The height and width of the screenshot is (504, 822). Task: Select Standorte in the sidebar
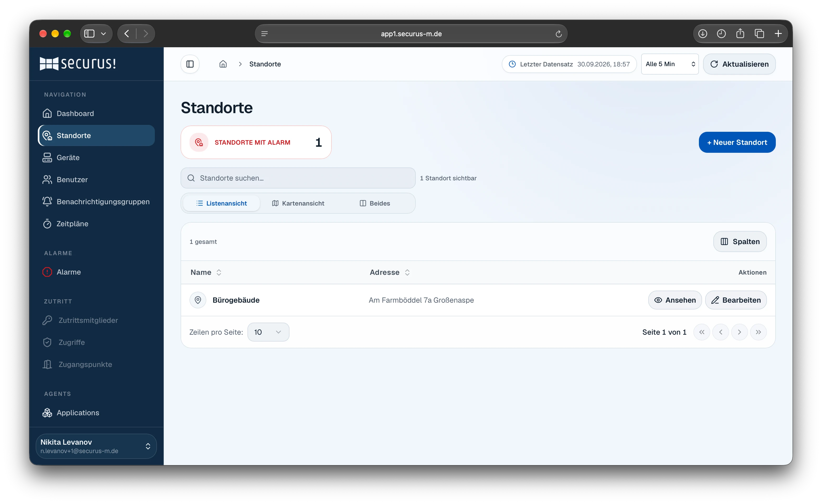click(96, 135)
